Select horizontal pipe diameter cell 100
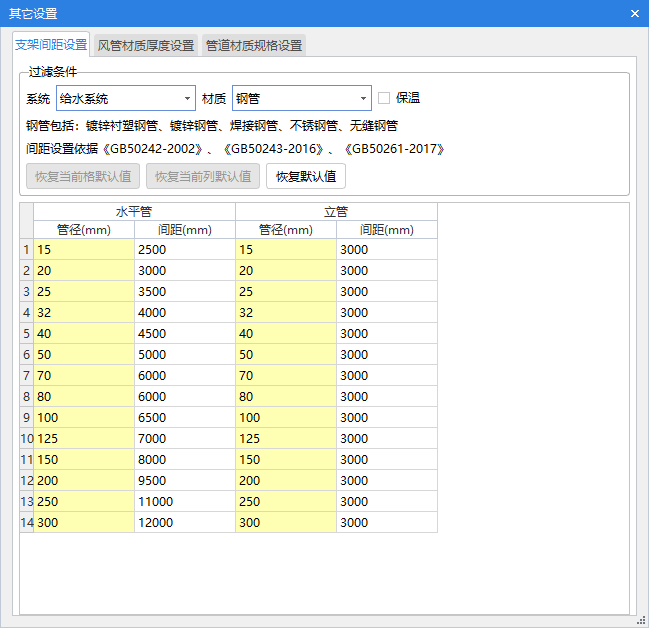The image size is (649, 628). tap(84, 417)
